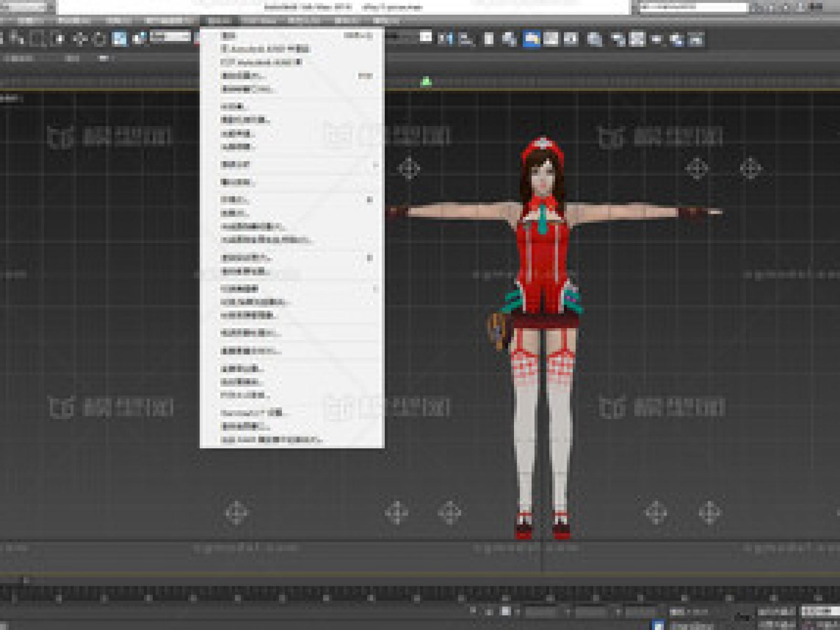This screenshot has height=630, width=840.
Task: Select the Rectangular Selection Region tool
Action: tap(37, 39)
